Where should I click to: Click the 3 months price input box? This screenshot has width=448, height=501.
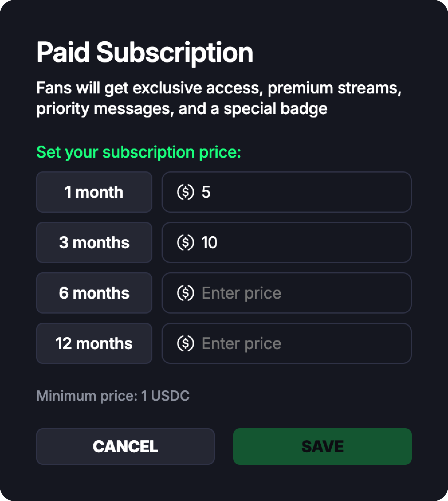tap(304, 242)
